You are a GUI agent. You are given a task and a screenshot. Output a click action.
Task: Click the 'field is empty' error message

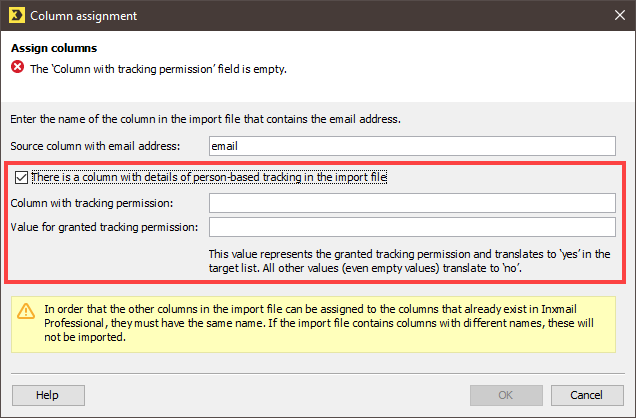(x=158, y=69)
